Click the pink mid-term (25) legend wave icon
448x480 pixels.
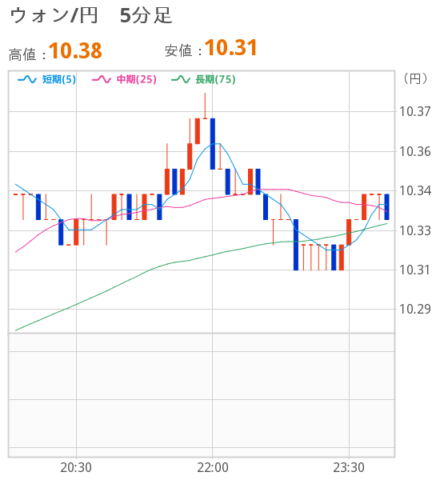coord(102,79)
